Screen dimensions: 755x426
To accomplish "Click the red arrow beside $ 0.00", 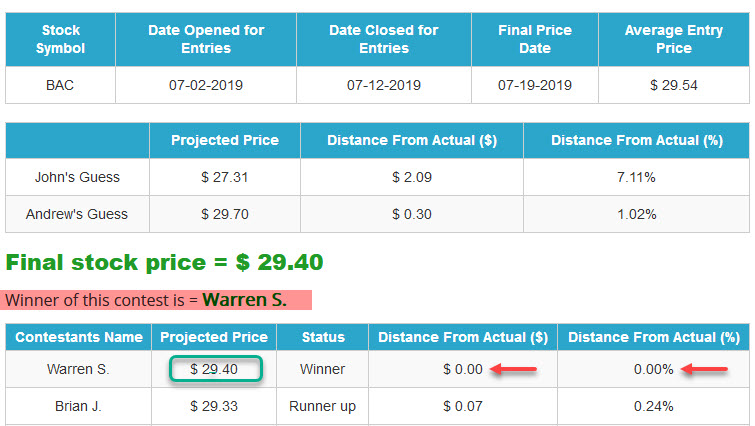I will tap(513, 369).
